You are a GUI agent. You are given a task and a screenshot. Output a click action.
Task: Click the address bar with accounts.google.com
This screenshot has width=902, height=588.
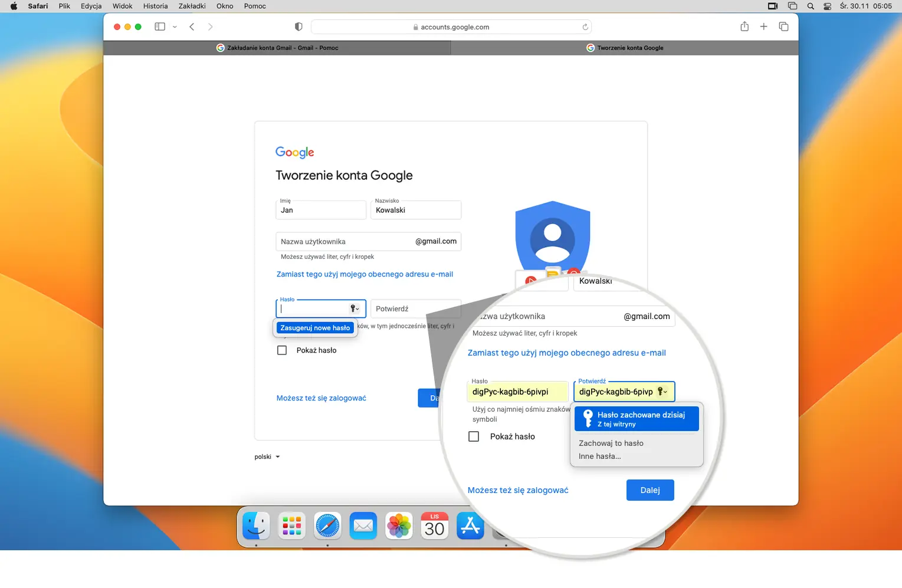[x=451, y=27]
